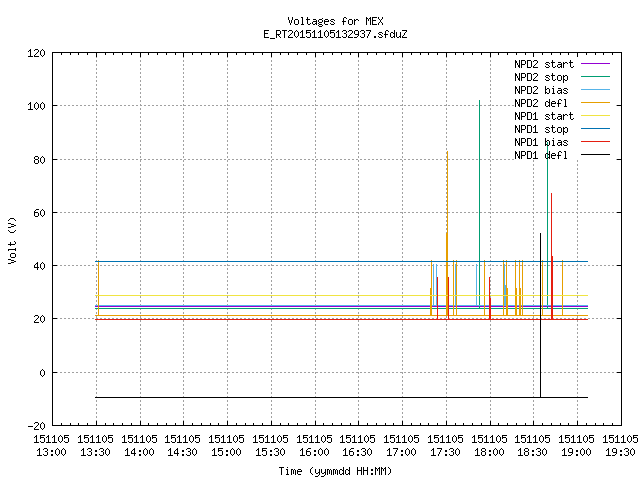Click the orange NPD2 defl legend line
This screenshot has width=640, height=480.
(595, 103)
